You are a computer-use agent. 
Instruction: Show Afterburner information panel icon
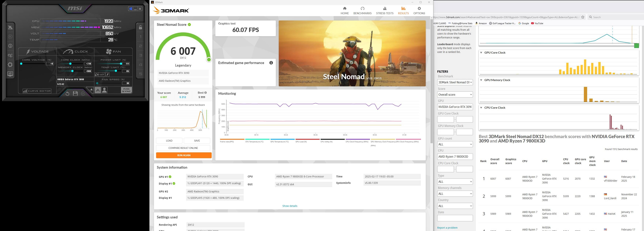pos(10,46)
